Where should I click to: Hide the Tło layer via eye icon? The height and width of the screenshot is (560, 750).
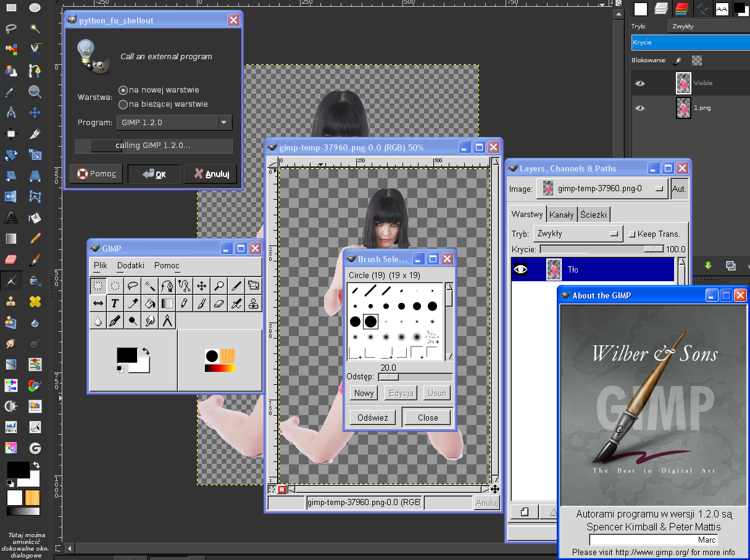522,270
